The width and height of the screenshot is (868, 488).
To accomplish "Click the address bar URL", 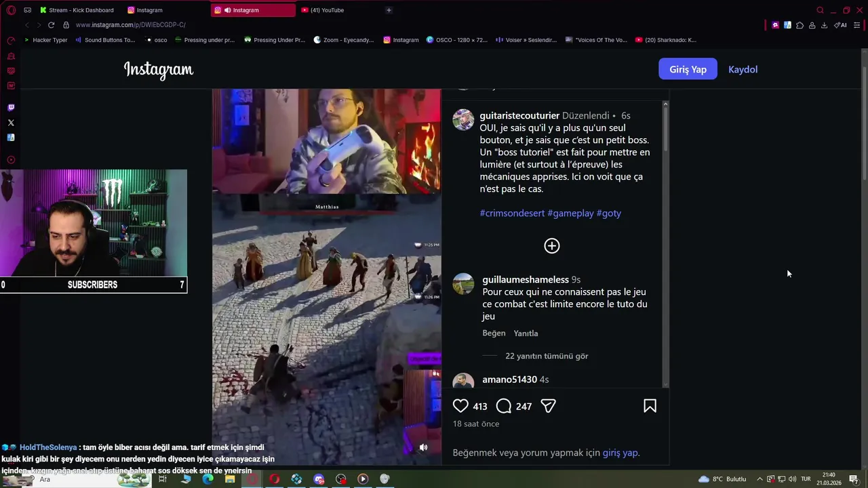I will 131,25.
